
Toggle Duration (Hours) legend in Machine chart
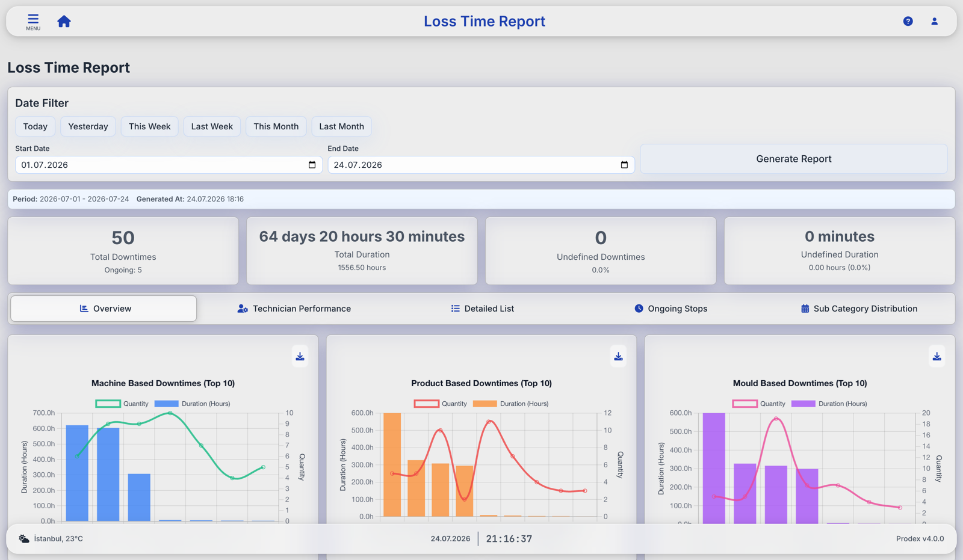click(x=193, y=404)
